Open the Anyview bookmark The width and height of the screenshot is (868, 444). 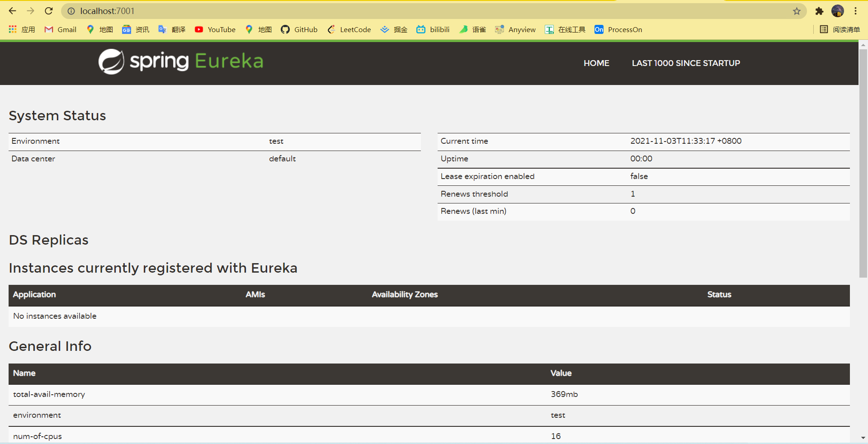515,29
